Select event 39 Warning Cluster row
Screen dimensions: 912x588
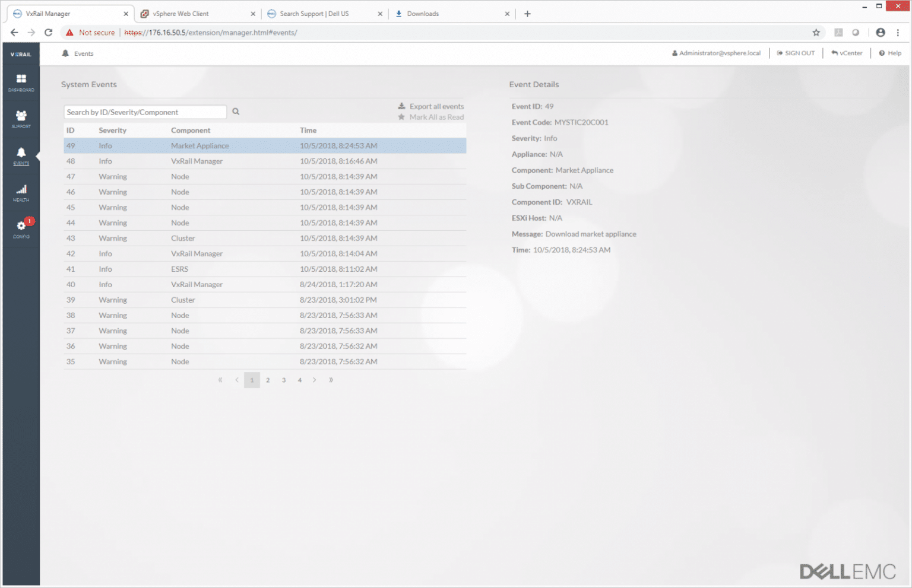click(265, 300)
